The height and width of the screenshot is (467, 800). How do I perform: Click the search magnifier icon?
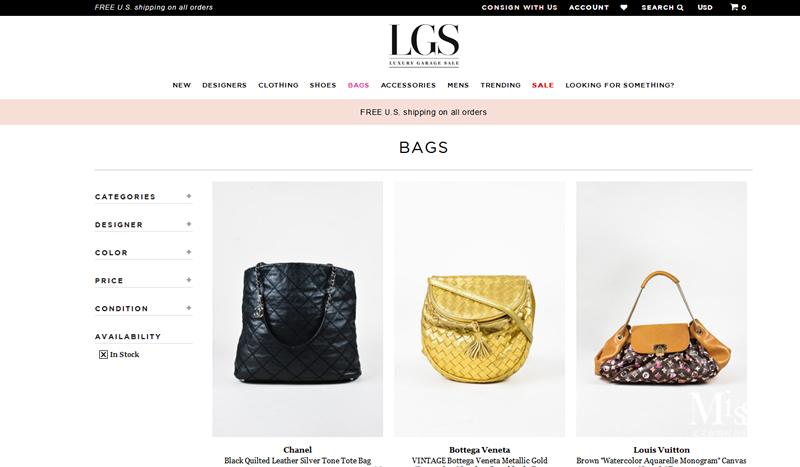click(680, 7)
